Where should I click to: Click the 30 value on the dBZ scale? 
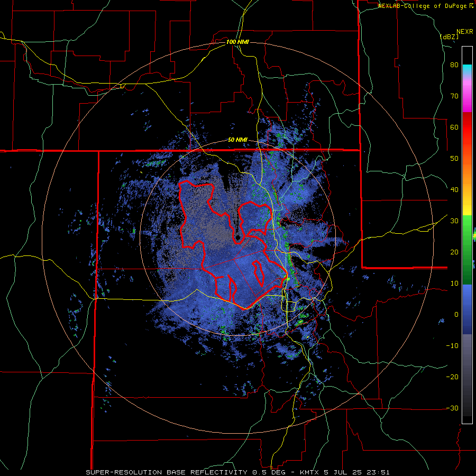tap(454, 221)
